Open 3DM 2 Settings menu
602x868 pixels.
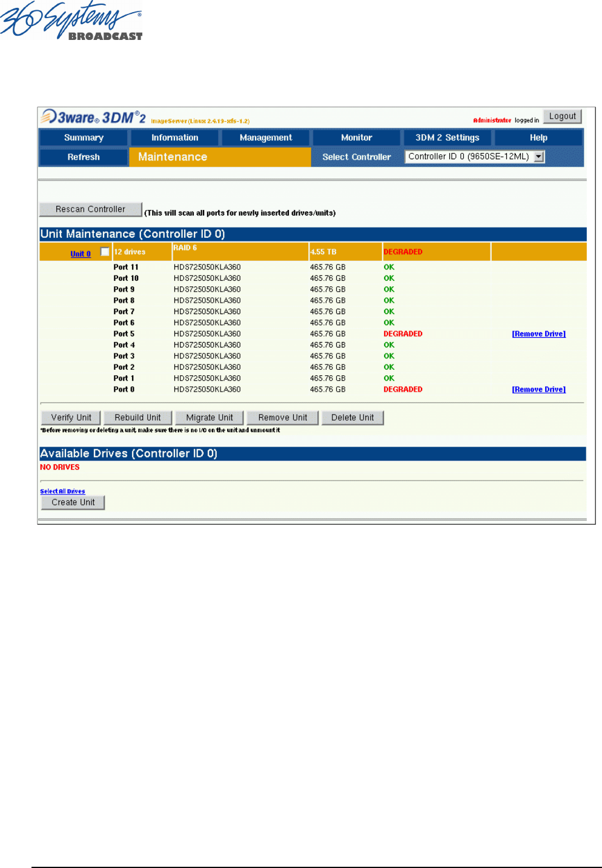tap(447, 138)
